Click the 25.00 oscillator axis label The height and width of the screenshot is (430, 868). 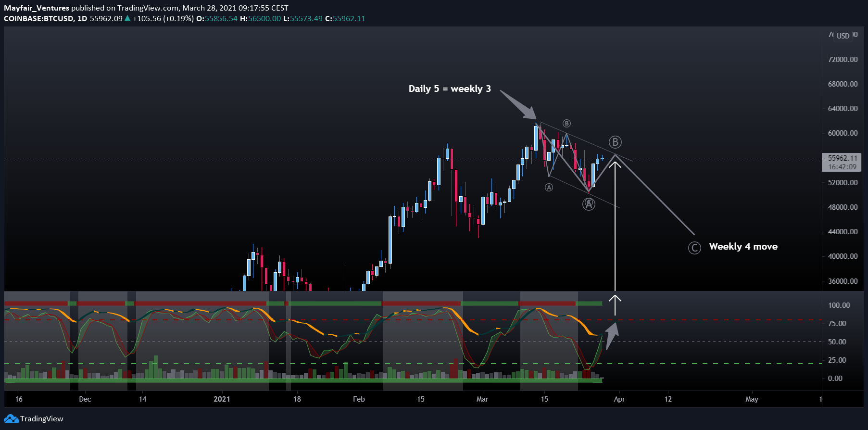[837, 360]
